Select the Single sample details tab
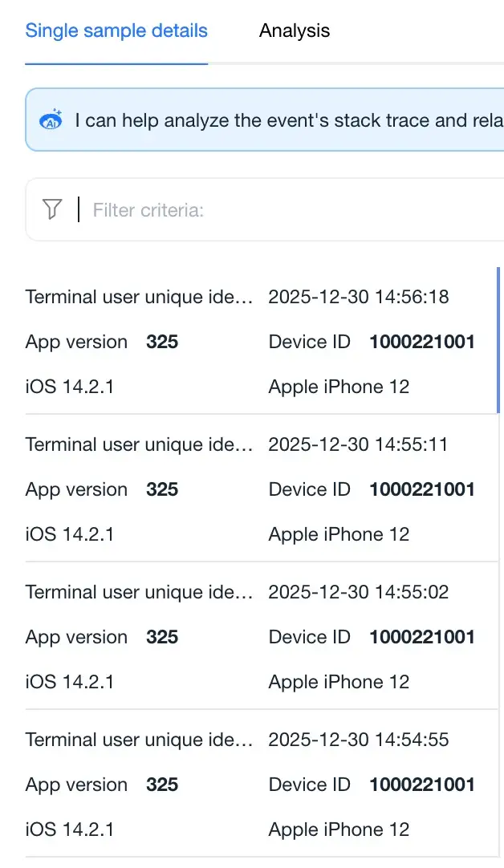 pos(116,31)
